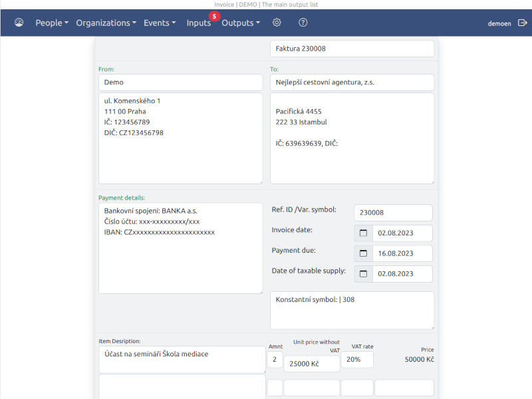Focus the Ref. ID / Var. symbol field

pos(393,213)
